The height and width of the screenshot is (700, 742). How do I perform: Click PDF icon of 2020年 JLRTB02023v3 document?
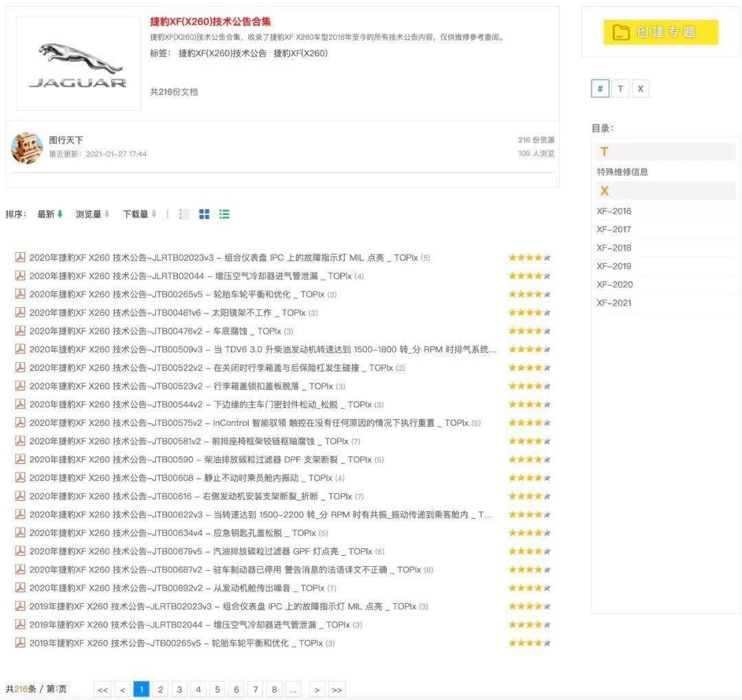[20, 257]
